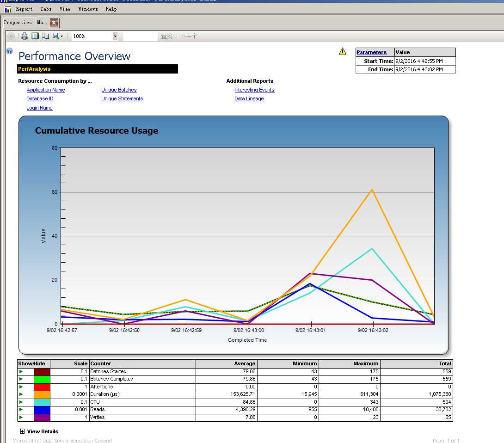Toggle visibility arrow for Batches Started row

pyautogui.click(x=21, y=372)
